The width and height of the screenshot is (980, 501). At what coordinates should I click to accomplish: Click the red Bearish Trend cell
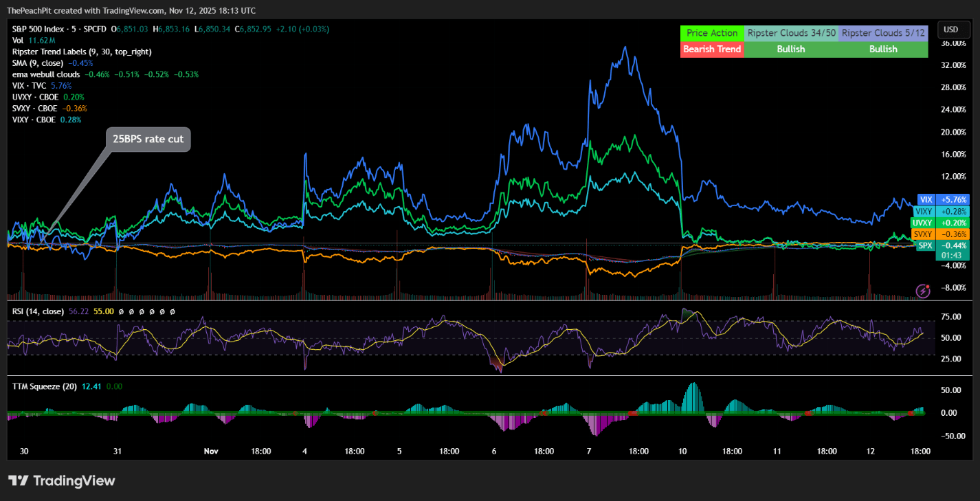pos(712,49)
